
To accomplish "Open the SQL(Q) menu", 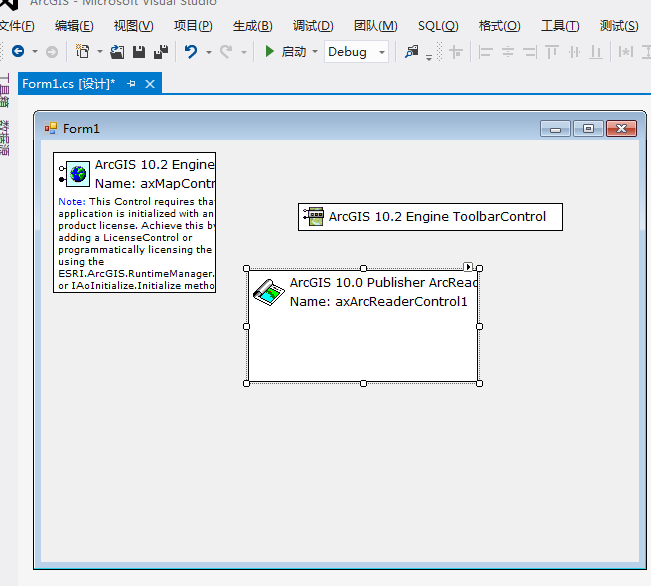I will (x=438, y=26).
